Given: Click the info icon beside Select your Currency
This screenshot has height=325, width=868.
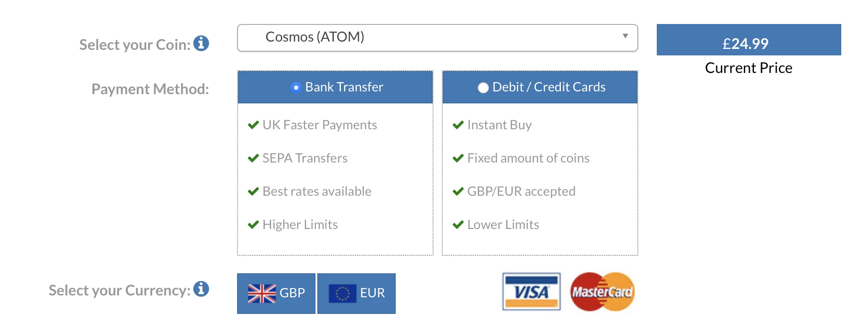Looking at the screenshot, I should [x=201, y=289].
